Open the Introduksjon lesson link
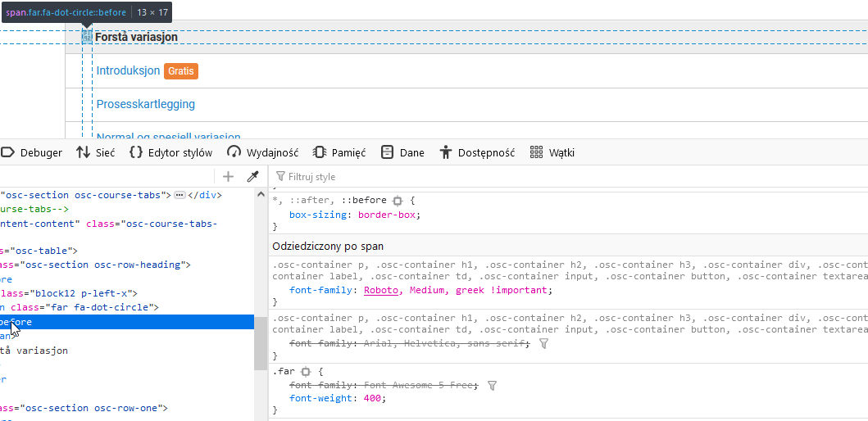Screen dimensions: 868x421 [128, 71]
